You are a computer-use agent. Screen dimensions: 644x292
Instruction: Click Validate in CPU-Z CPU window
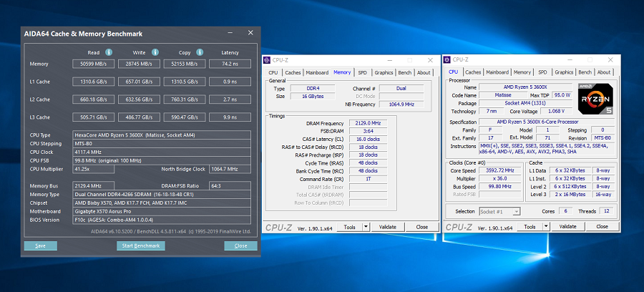[x=567, y=227]
